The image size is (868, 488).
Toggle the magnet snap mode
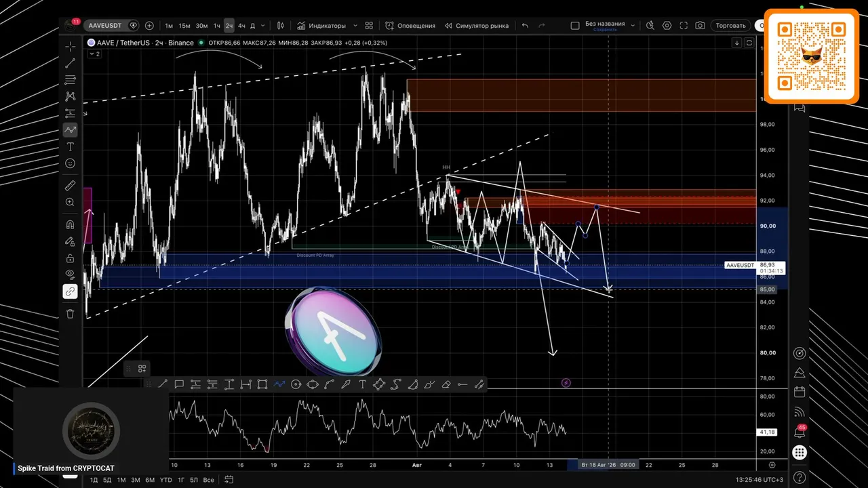point(71,224)
